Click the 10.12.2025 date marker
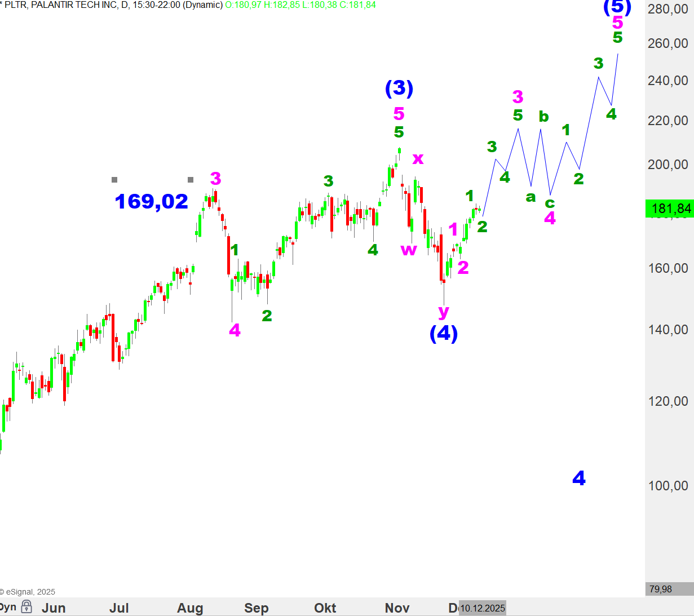 [482, 608]
